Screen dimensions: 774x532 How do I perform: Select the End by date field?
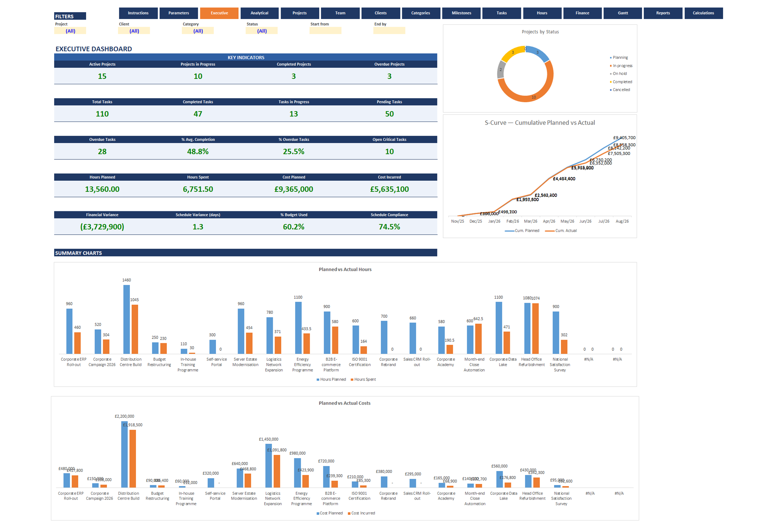389,31
